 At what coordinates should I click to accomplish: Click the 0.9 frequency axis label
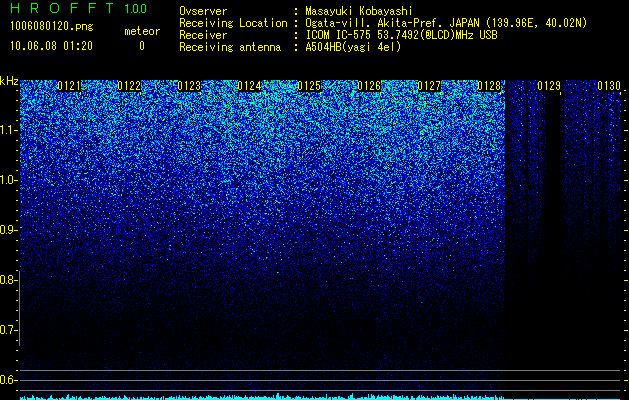(8, 230)
